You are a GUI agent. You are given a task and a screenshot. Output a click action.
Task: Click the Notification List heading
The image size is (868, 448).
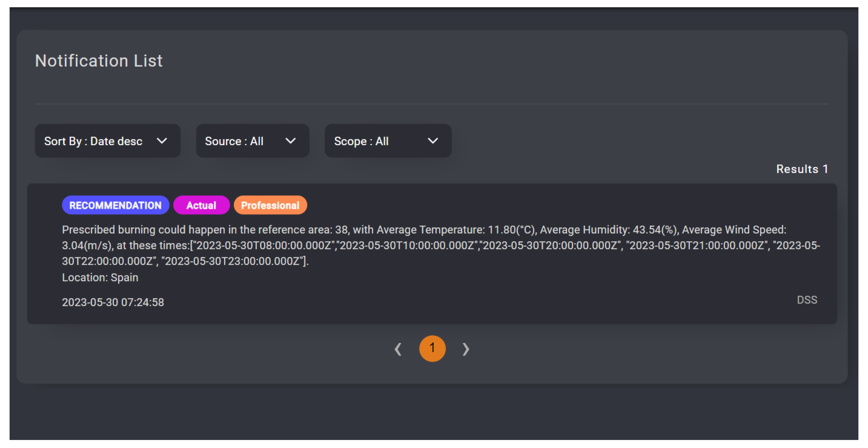[99, 61]
